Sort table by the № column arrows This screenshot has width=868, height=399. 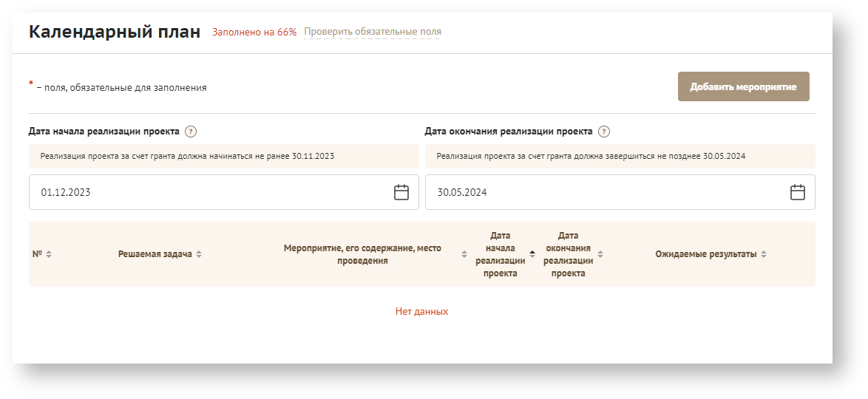point(49,254)
